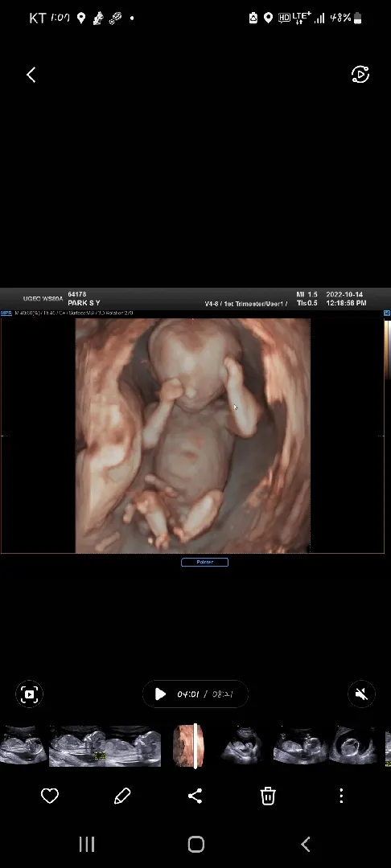This screenshot has height=868, width=391.
Task: Open the video player mode icon
Action: (x=360, y=74)
